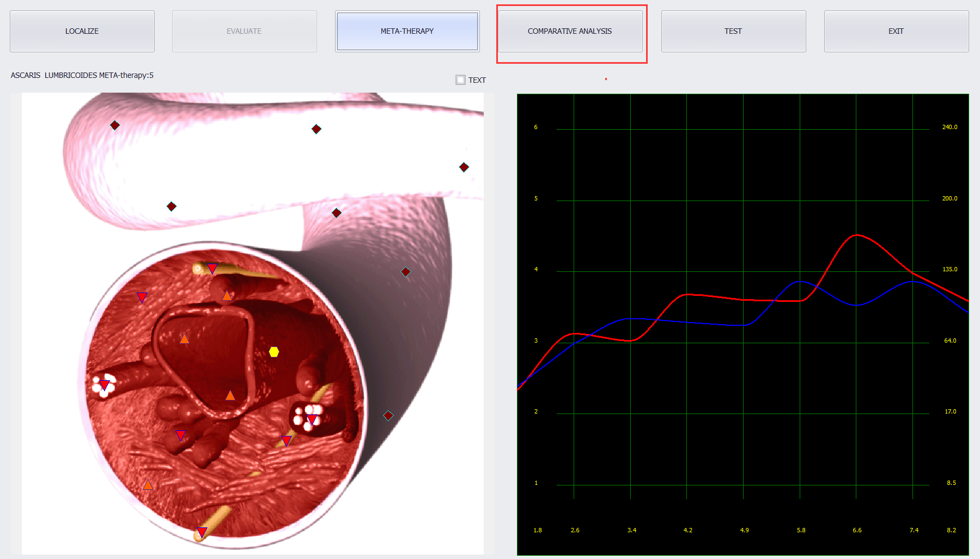Click the TEST button
This screenshot has height=559, width=980.
(733, 31)
